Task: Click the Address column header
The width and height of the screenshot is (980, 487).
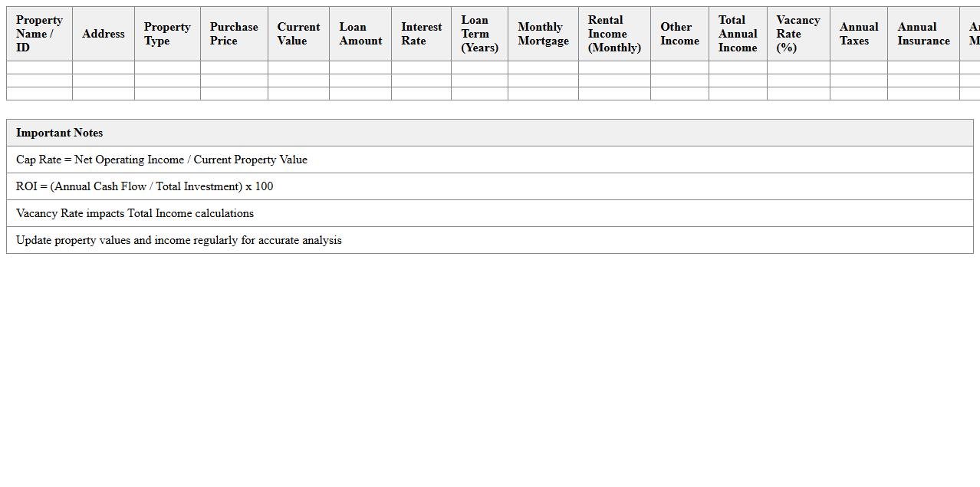Action: click(x=103, y=33)
